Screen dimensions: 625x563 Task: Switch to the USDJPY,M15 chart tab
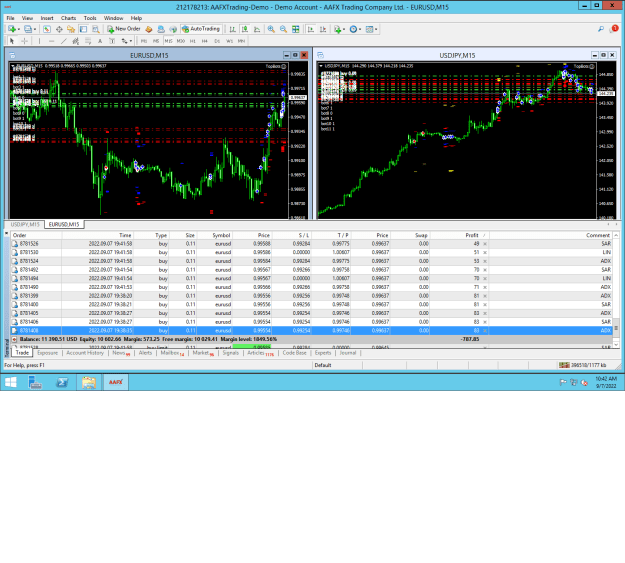point(25,224)
